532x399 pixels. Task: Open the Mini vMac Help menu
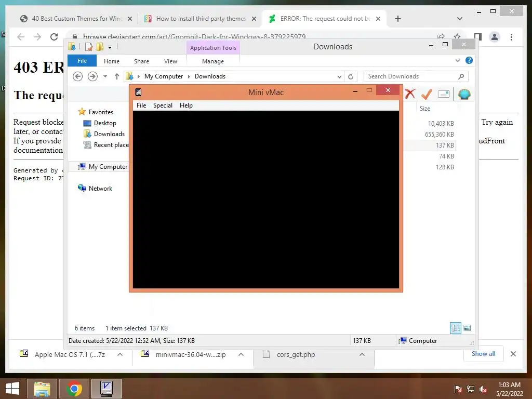click(186, 105)
